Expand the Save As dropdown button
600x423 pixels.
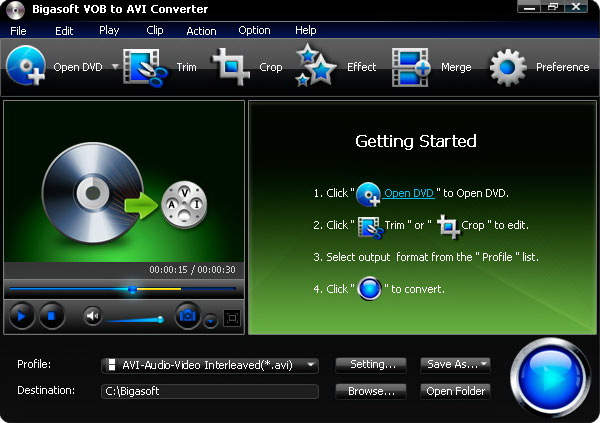[455, 365]
